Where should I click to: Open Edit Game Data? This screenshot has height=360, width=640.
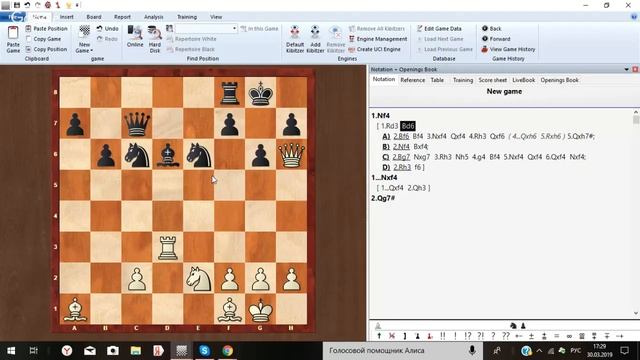439,29
